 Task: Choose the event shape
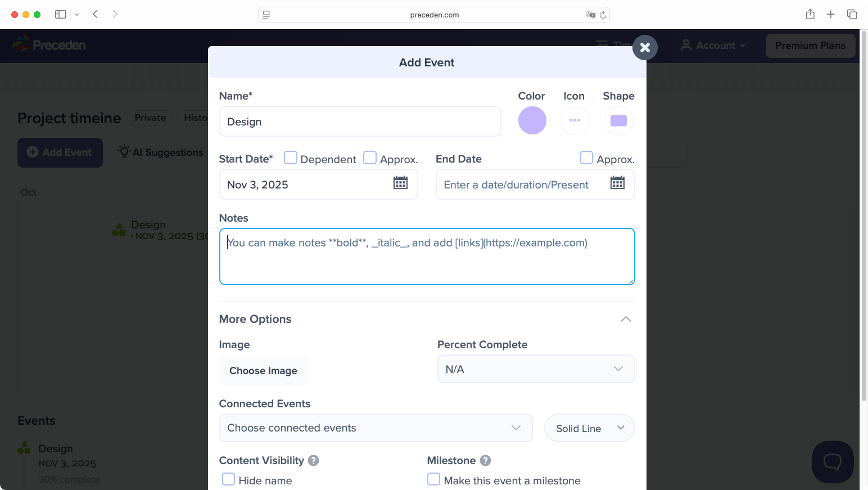pyautogui.click(x=618, y=120)
